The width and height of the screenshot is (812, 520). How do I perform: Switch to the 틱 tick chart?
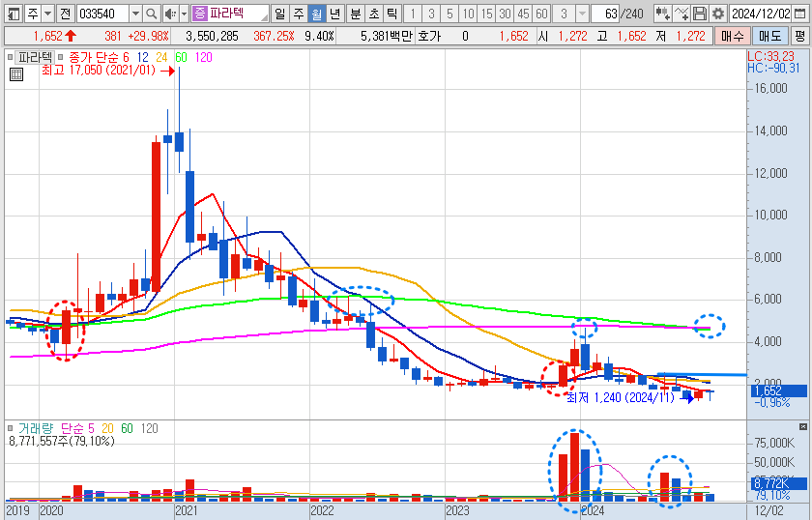click(x=392, y=14)
